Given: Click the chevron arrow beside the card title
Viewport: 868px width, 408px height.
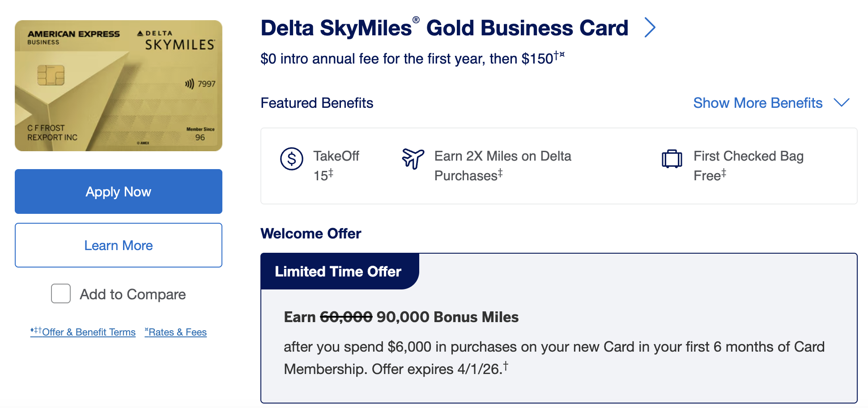Looking at the screenshot, I should [x=650, y=28].
